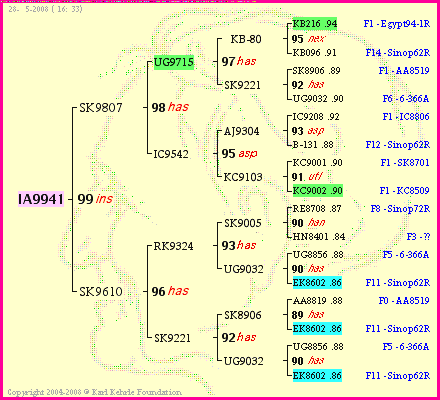Click lineage note F1 - Egypt94-1R
This screenshot has height=400, width=440.
[397, 24]
